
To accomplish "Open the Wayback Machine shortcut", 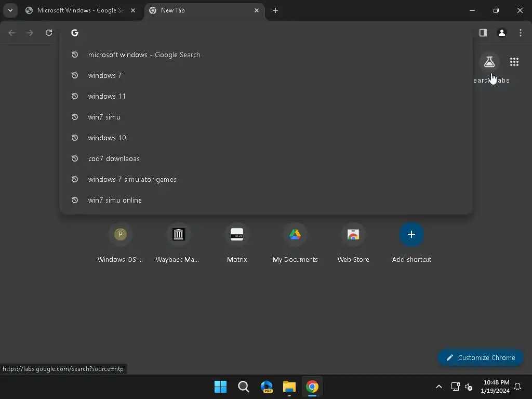I will [178, 243].
